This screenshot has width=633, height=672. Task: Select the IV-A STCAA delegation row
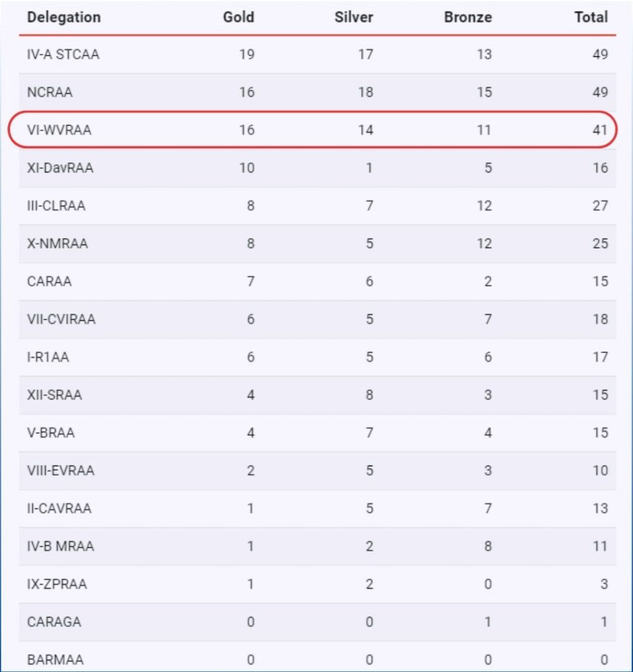tap(317, 54)
